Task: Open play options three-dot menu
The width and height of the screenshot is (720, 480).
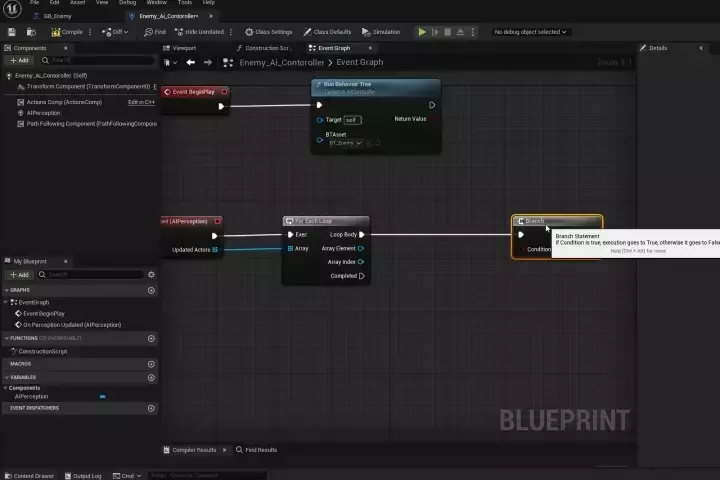Action: pyautogui.click(x=473, y=32)
